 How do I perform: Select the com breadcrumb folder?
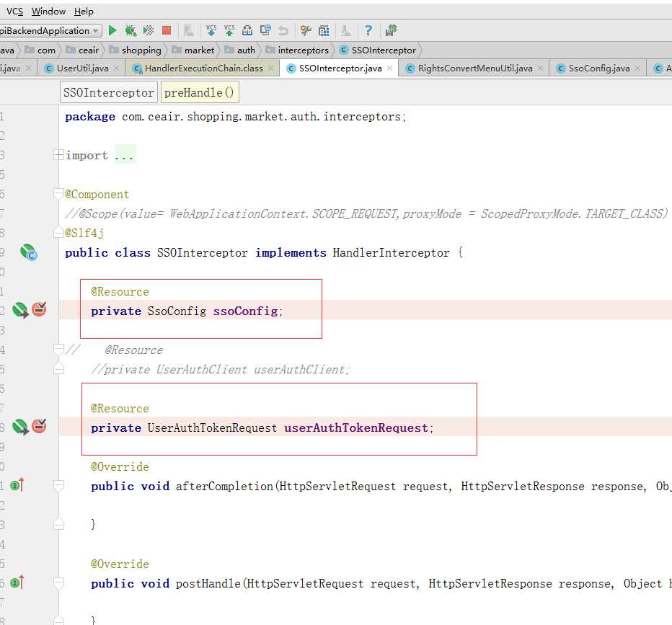tap(40, 50)
